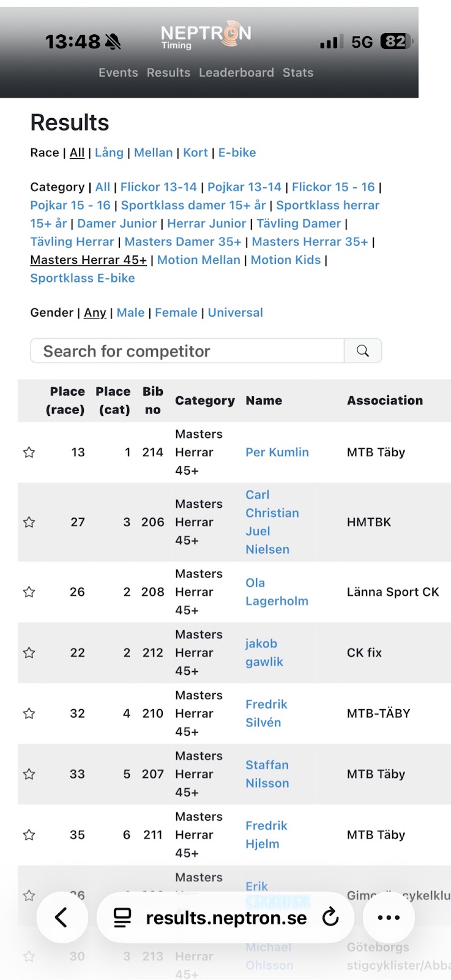Open the Leaderboard menu item
Image resolution: width=451 pixels, height=980 pixels.
pyautogui.click(x=236, y=72)
